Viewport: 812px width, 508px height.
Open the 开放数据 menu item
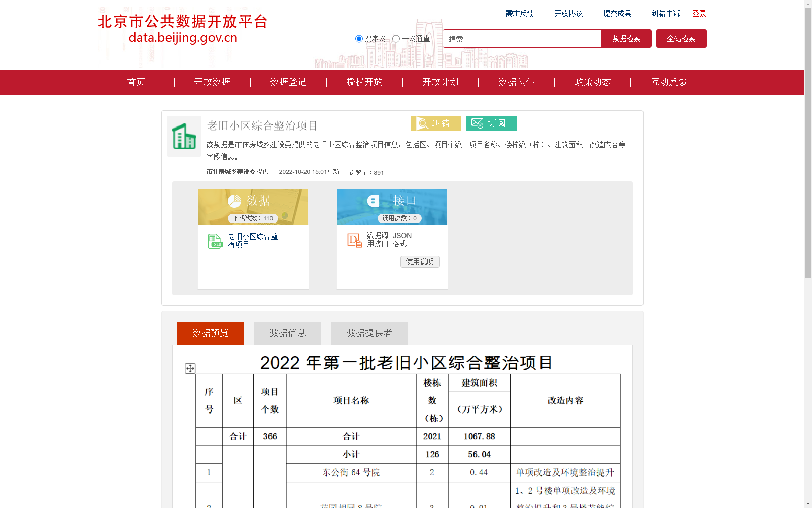(x=212, y=82)
